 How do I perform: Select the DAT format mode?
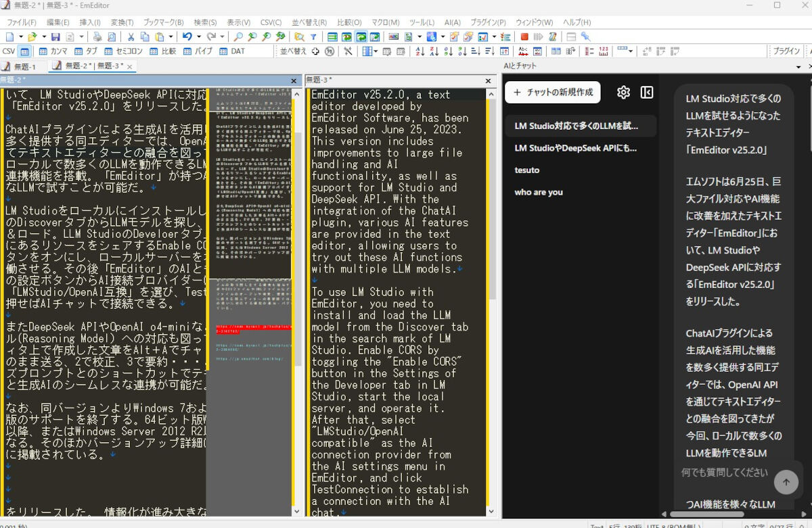click(x=231, y=51)
